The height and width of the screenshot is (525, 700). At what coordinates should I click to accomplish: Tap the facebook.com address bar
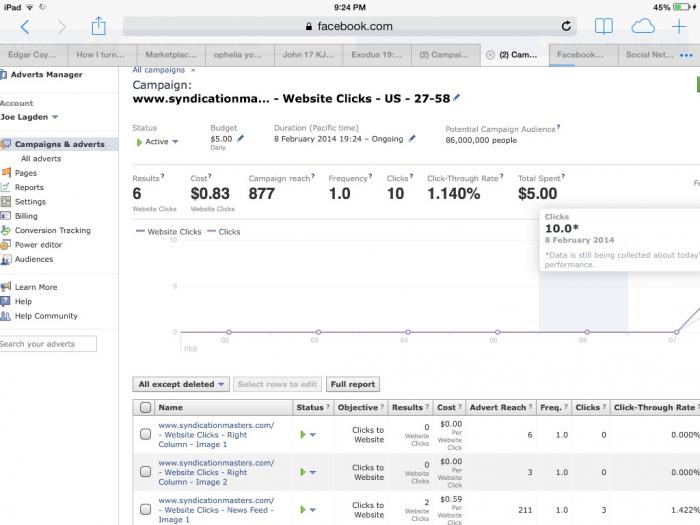[x=350, y=26]
